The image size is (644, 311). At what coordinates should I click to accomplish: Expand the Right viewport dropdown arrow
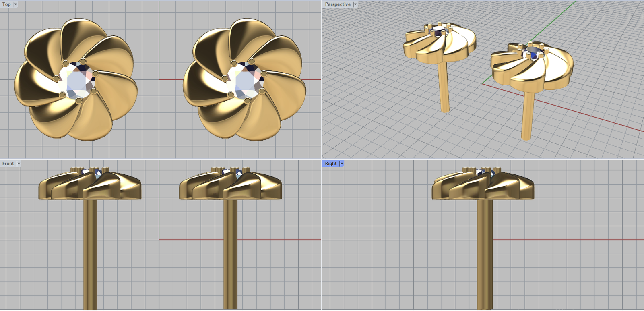tap(342, 164)
